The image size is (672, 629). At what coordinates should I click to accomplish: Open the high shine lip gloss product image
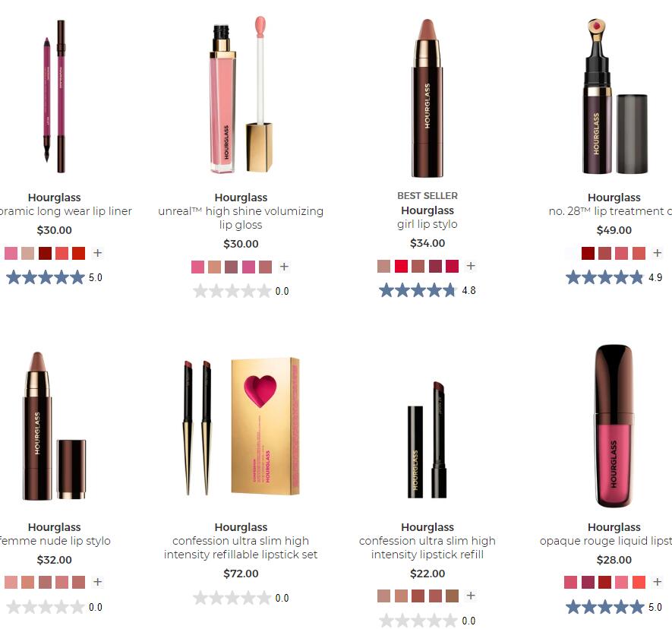pos(241,94)
